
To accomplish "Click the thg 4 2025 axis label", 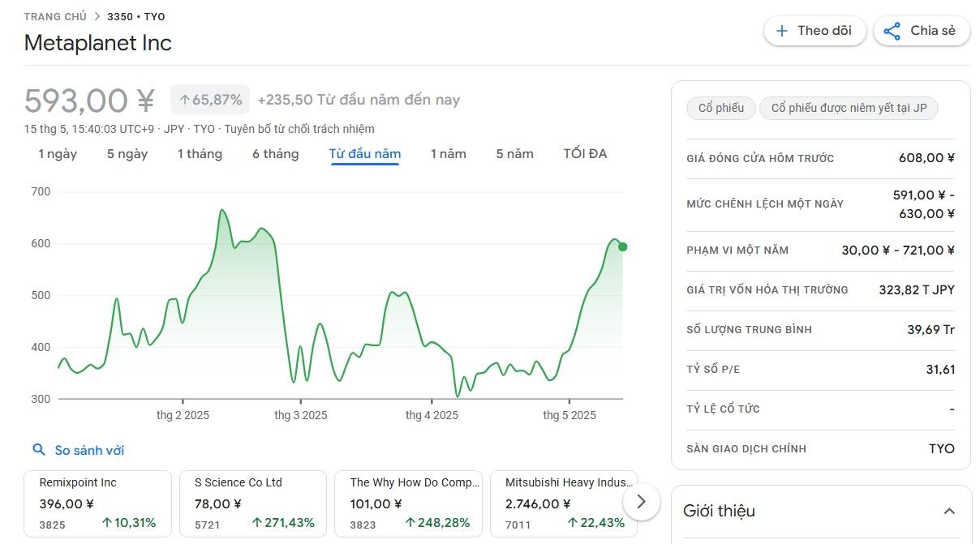I will coord(432,415).
